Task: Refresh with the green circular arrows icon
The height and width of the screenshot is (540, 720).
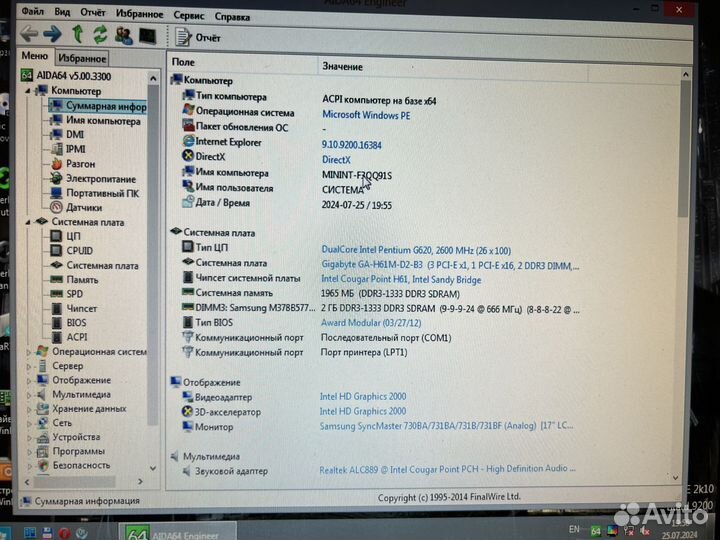Action: coord(100,34)
